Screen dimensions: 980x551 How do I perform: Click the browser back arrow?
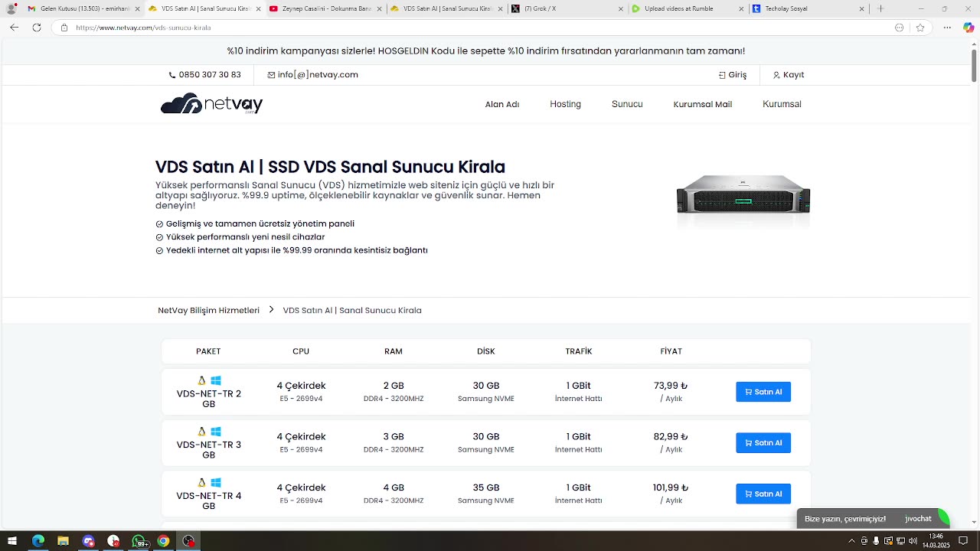point(14,27)
